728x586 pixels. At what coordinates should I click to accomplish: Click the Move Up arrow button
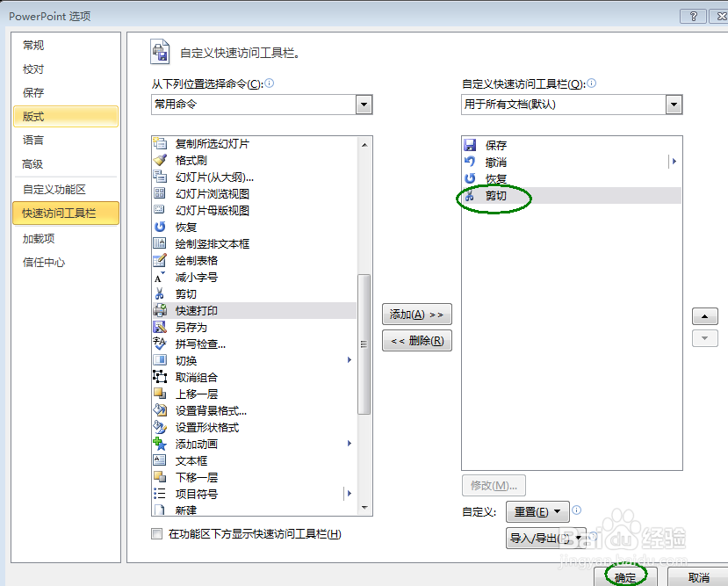click(705, 316)
